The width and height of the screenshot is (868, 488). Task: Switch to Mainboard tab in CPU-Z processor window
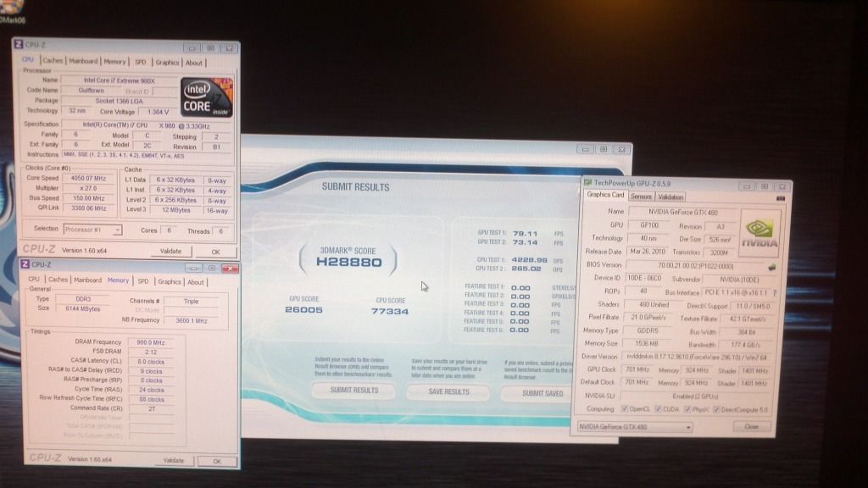(83, 61)
